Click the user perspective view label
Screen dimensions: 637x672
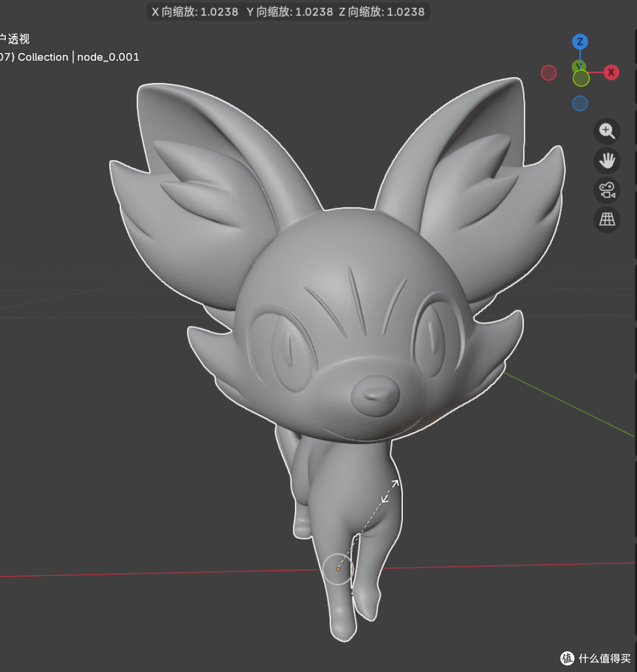(15, 39)
